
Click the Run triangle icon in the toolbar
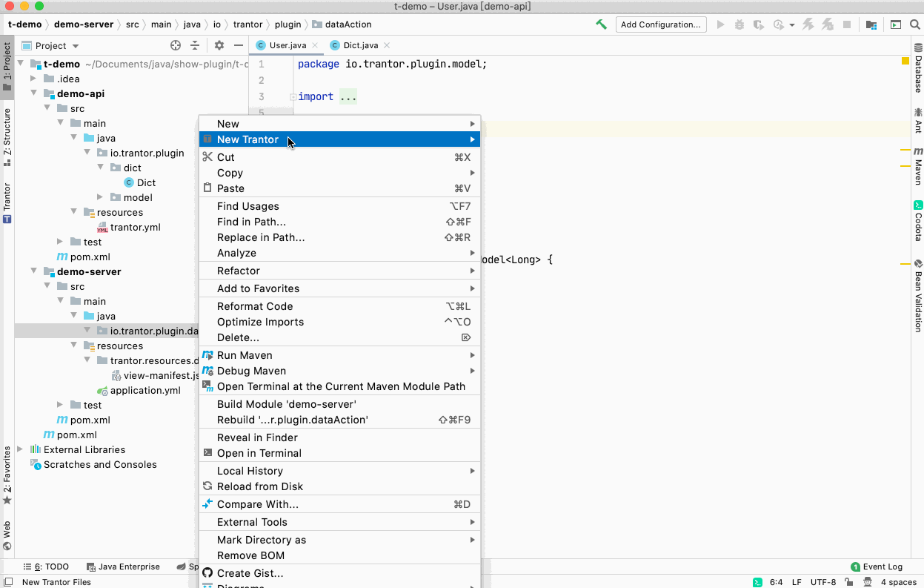click(720, 24)
